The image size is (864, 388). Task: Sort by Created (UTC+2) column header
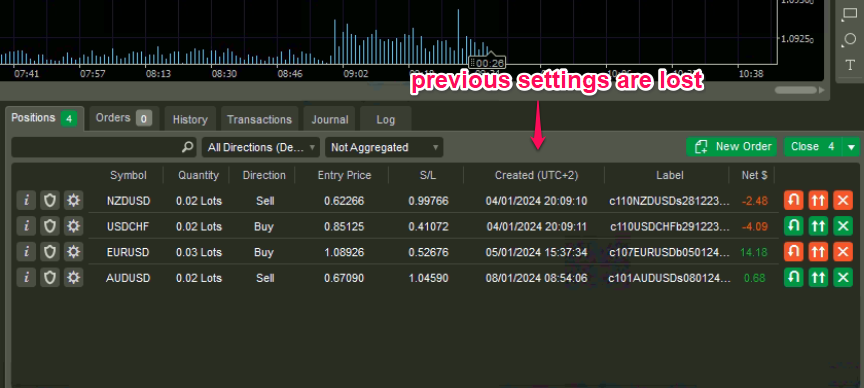coord(537,175)
